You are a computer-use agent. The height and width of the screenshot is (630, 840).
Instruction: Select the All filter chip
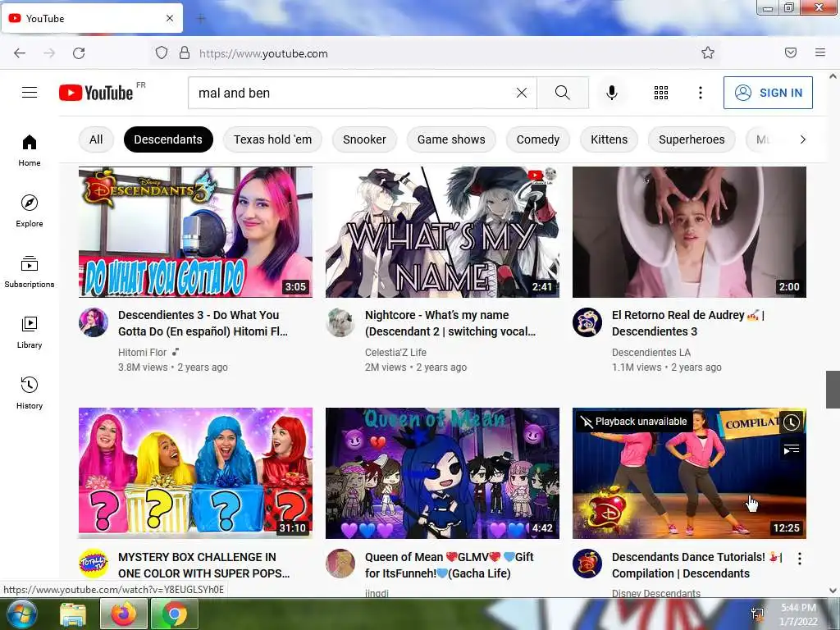[96, 139]
